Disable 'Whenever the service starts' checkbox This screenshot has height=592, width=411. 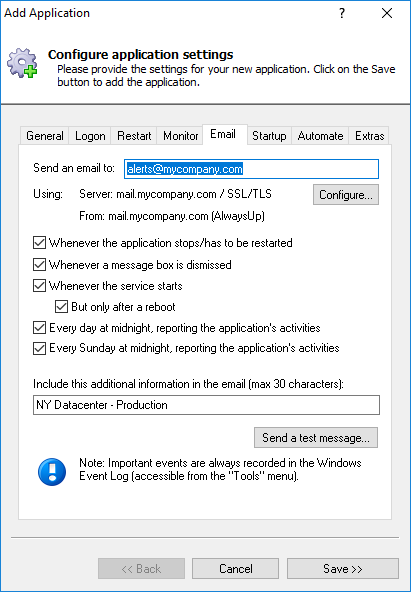click(39, 286)
